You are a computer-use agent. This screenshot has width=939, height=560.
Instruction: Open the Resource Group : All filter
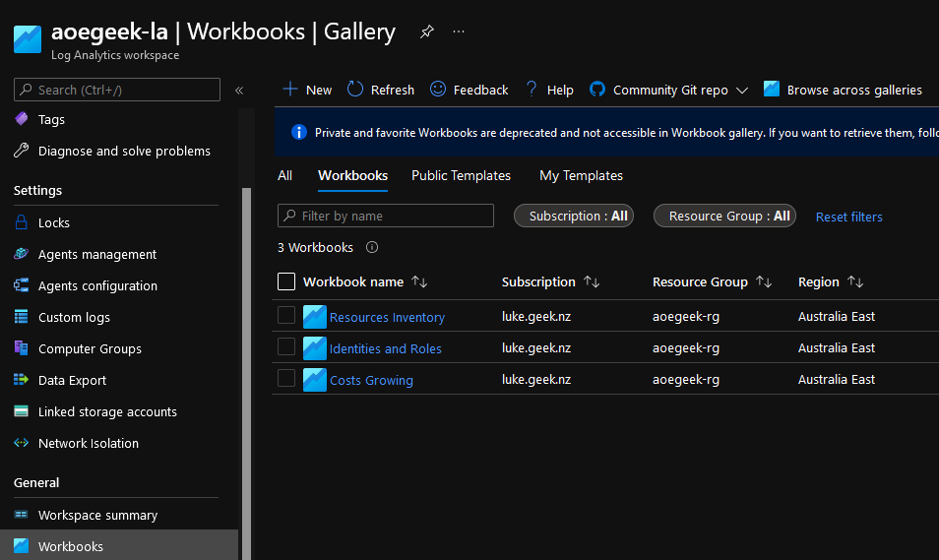click(x=724, y=216)
